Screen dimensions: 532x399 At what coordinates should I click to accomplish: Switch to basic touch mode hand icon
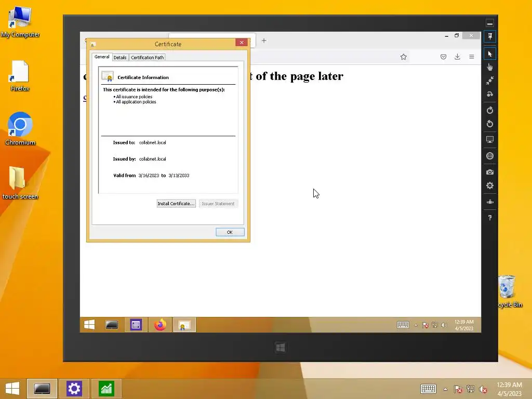click(490, 67)
